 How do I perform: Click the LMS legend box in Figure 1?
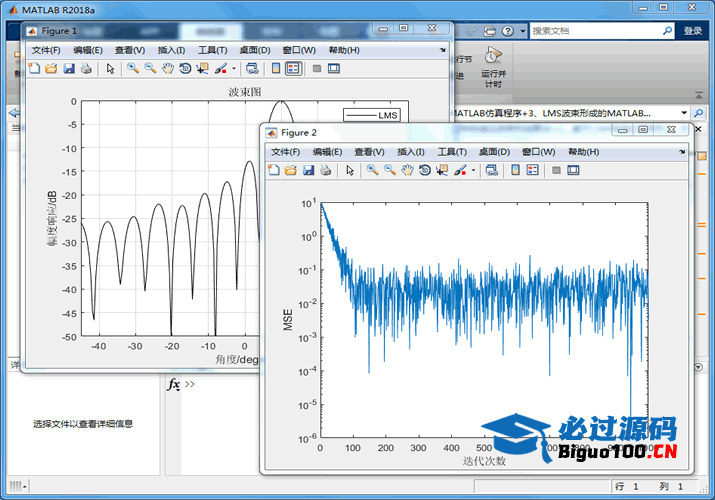click(x=372, y=115)
